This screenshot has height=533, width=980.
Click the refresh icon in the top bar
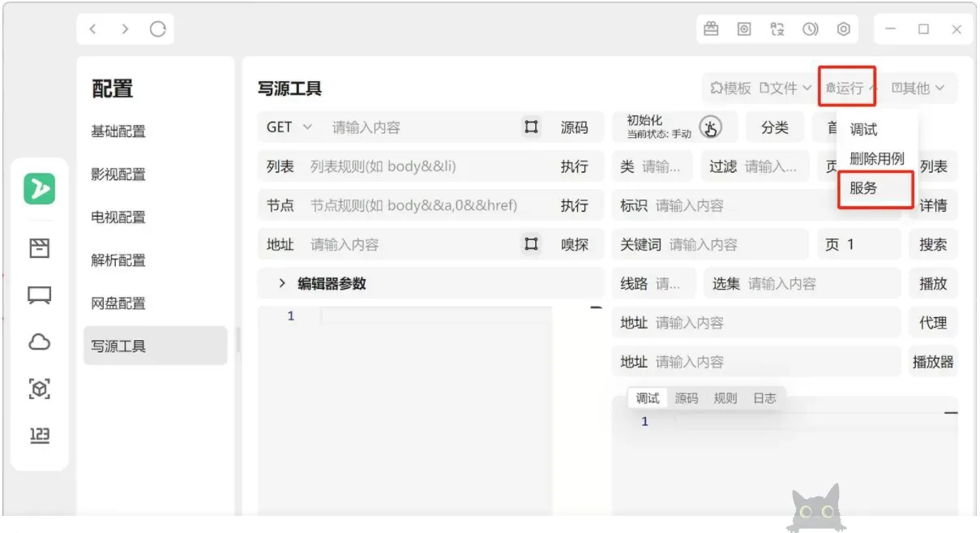pos(157,29)
